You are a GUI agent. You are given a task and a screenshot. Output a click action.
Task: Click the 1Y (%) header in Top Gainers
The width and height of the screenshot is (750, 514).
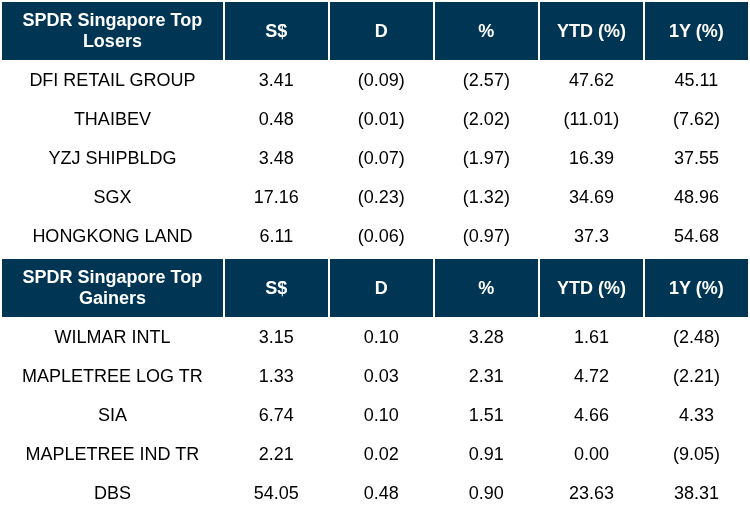point(696,288)
